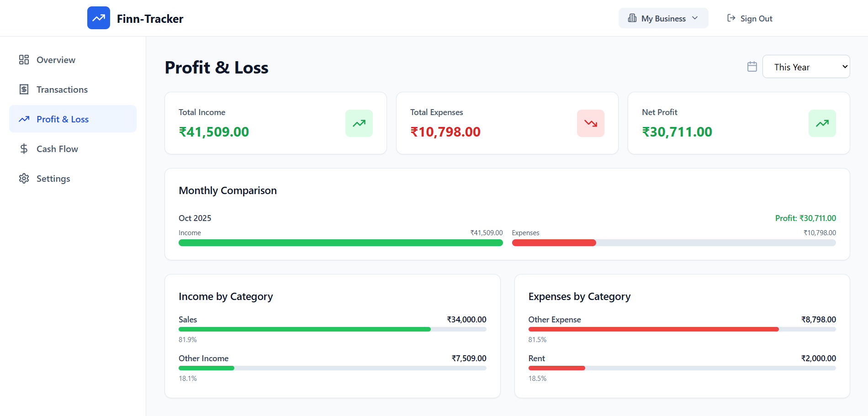Click the Net Profit trending-up icon
This screenshot has height=416, width=868.
tap(822, 123)
